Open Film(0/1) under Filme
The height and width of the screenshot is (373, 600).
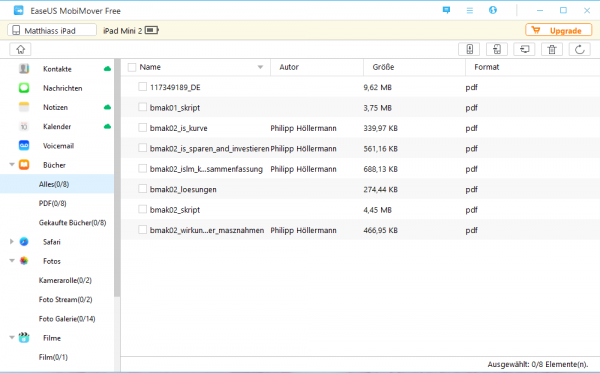(x=53, y=357)
